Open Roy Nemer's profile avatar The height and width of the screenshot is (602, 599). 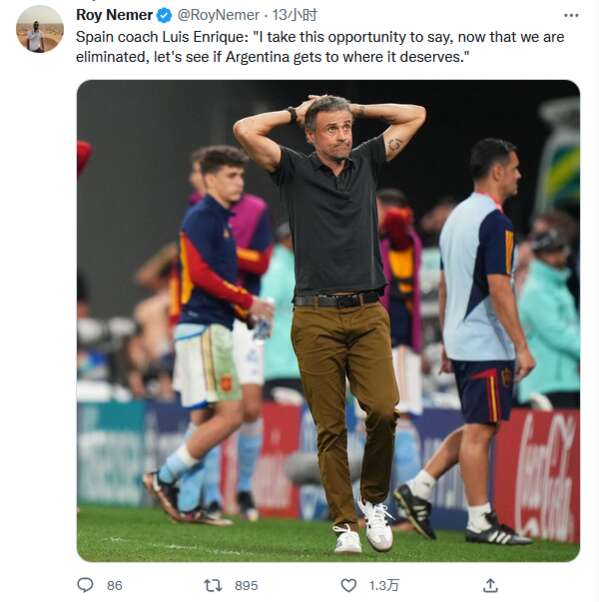(x=40, y=29)
